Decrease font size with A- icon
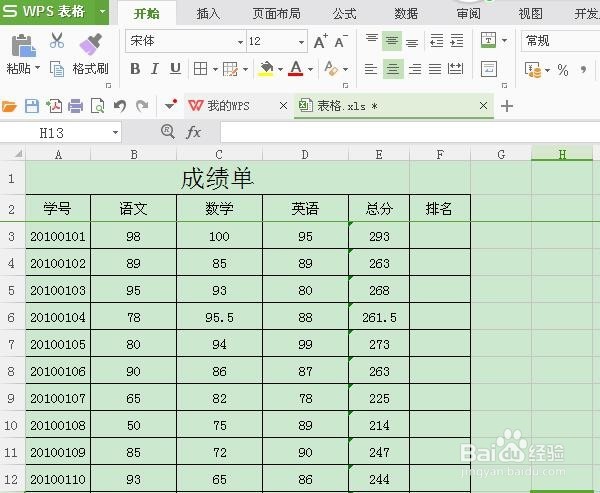Screen dimensions: 600x493 (341, 41)
